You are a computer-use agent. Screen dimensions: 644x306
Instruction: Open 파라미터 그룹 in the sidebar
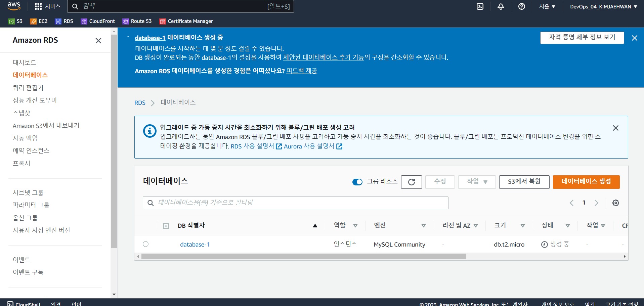31,205
